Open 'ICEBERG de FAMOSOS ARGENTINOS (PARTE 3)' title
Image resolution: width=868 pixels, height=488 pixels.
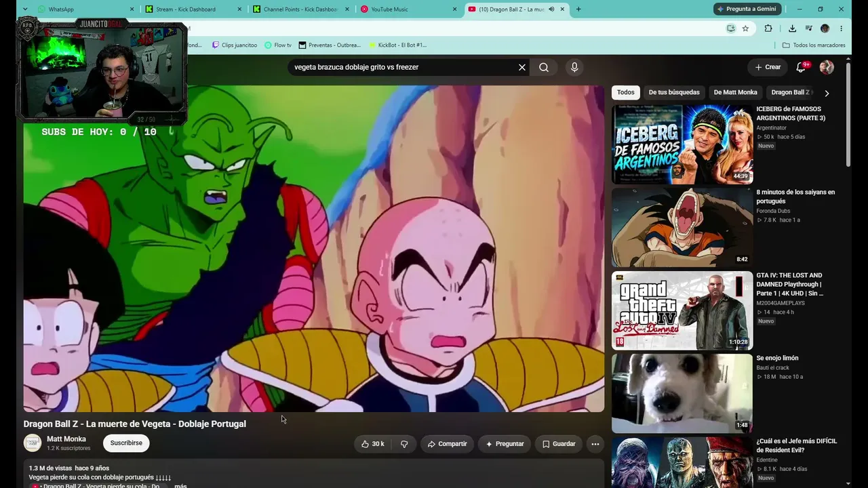click(x=791, y=113)
